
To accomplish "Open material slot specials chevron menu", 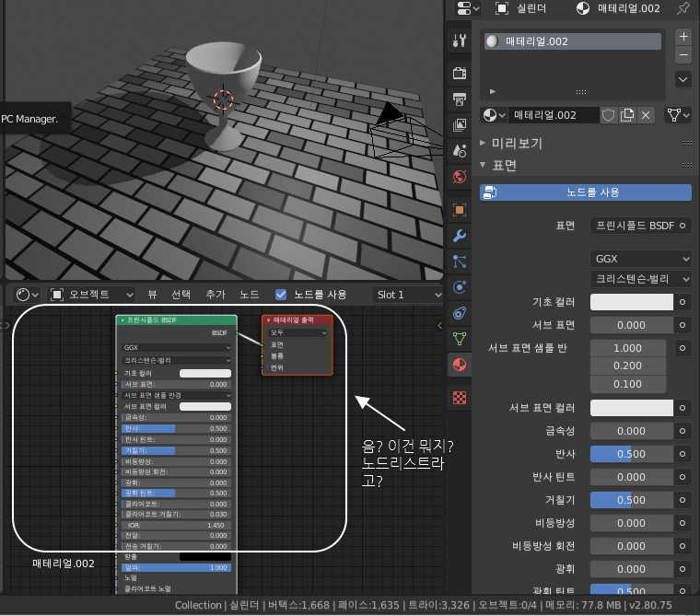I will coord(683,79).
